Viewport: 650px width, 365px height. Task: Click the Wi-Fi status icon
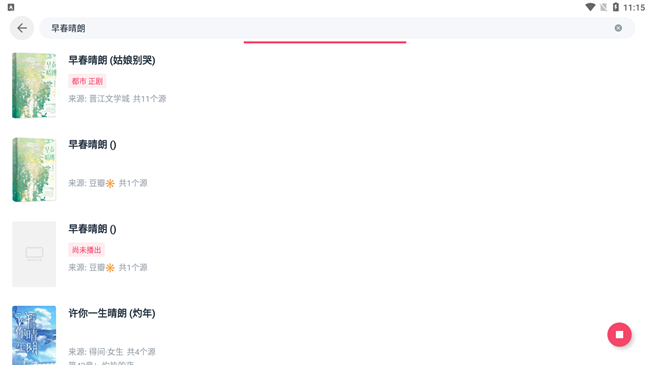590,7
